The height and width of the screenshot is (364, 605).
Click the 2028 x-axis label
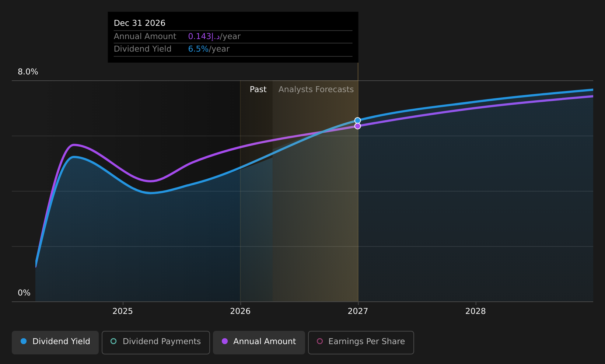[476, 311]
